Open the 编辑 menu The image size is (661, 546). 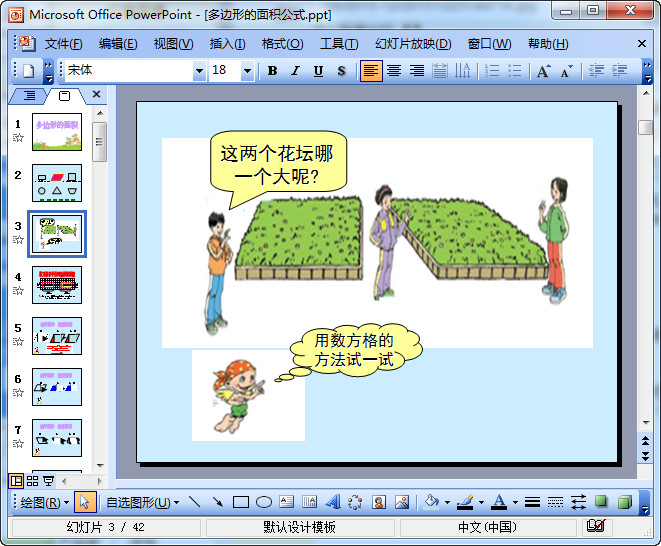pyautogui.click(x=118, y=44)
